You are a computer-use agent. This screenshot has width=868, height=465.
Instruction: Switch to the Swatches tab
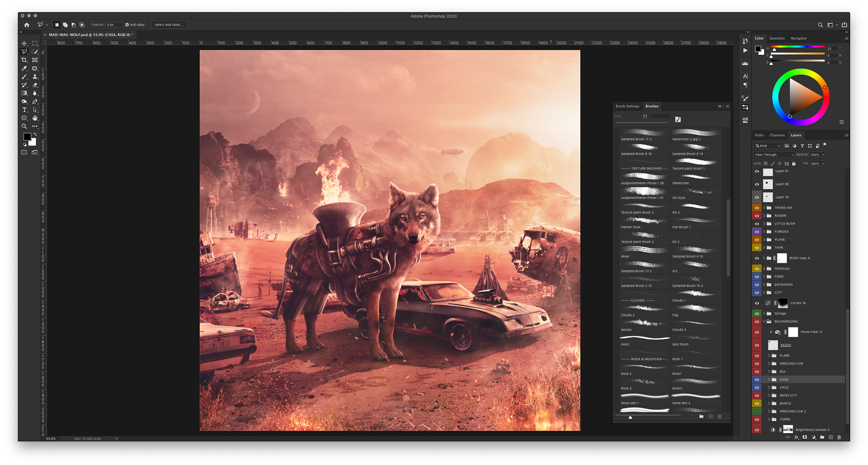[777, 38]
